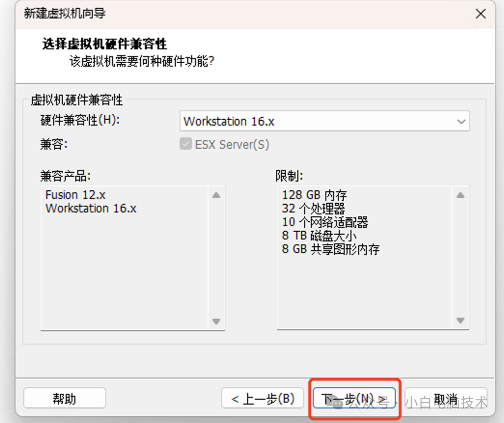The width and height of the screenshot is (504, 423).
Task: Toggle the ESX Server(S) checkbox
Action: pyautogui.click(x=186, y=143)
